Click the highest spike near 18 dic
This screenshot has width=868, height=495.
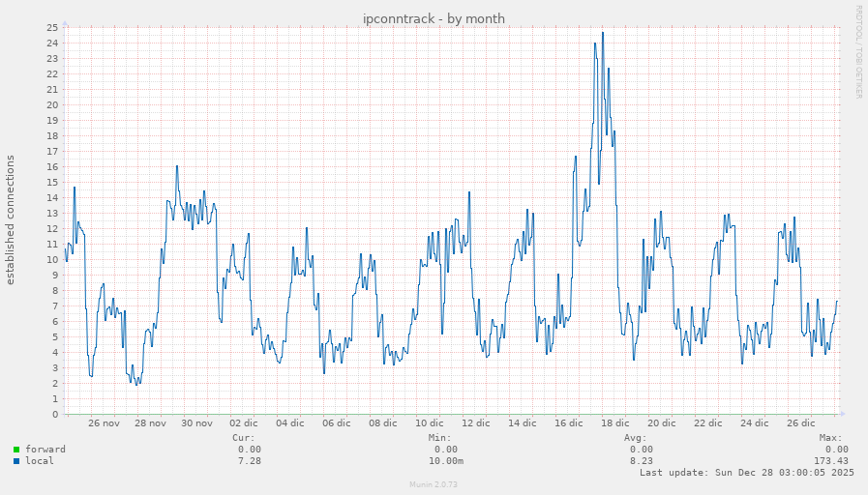603,33
